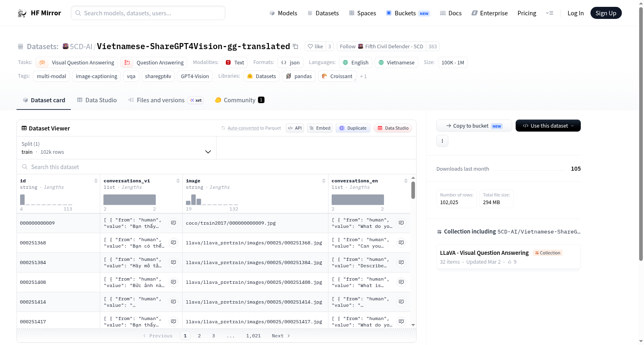Like the dataset
Viewport: 644px width, 345px height.
pyautogui.click(x=315, y=46)
